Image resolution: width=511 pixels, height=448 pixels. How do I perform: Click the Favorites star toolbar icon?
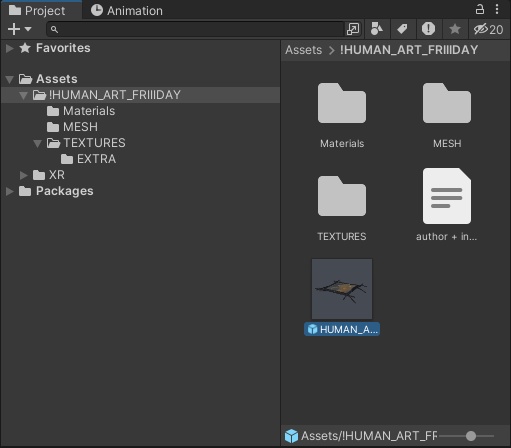tap(455, 29)
